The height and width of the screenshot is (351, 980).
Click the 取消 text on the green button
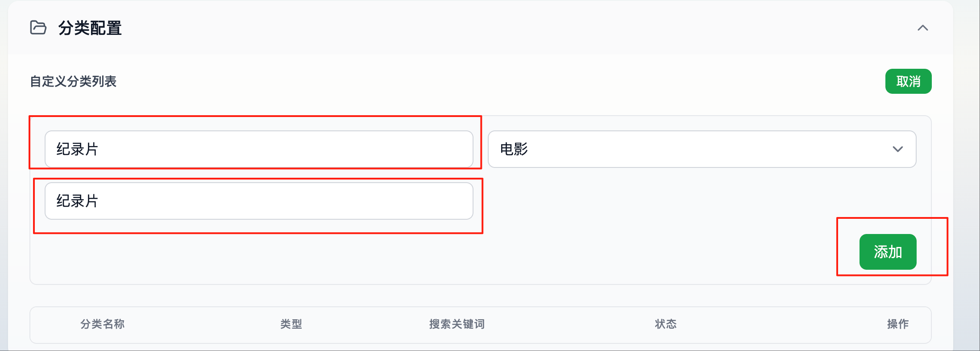[x=908, y=81]
